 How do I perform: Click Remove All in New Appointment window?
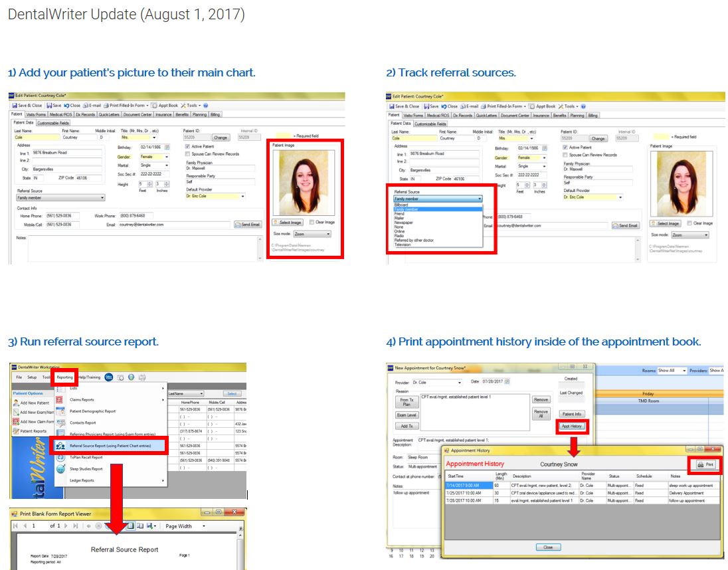541,414
